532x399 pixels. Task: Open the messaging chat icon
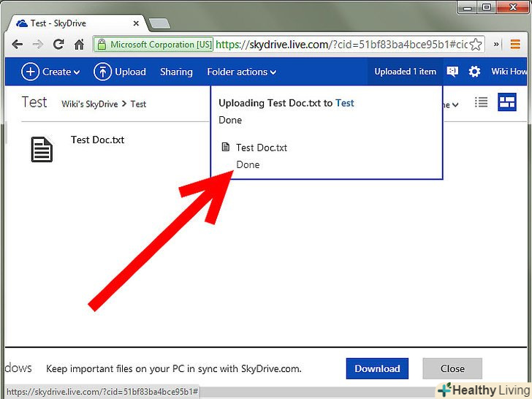point(452,72)
